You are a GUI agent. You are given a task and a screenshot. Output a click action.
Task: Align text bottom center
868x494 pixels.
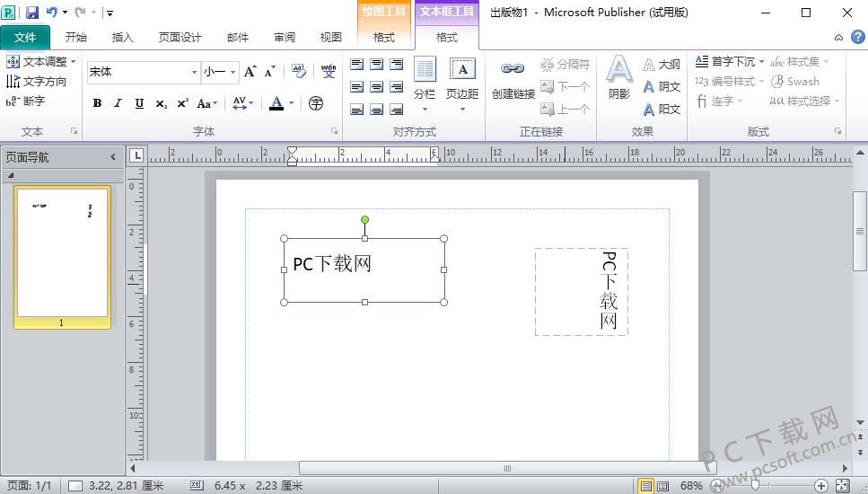coord(376,109)
